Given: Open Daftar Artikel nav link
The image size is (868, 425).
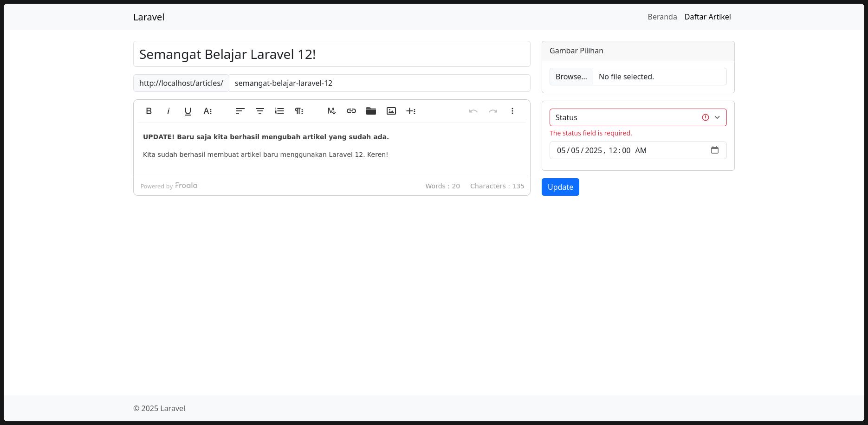Looking at the screenshot, I should click(x=708, y=17).
